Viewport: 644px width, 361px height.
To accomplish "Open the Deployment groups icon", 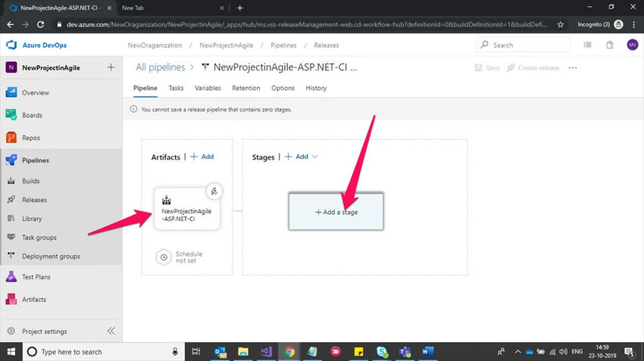I will [x=11, y=256].
